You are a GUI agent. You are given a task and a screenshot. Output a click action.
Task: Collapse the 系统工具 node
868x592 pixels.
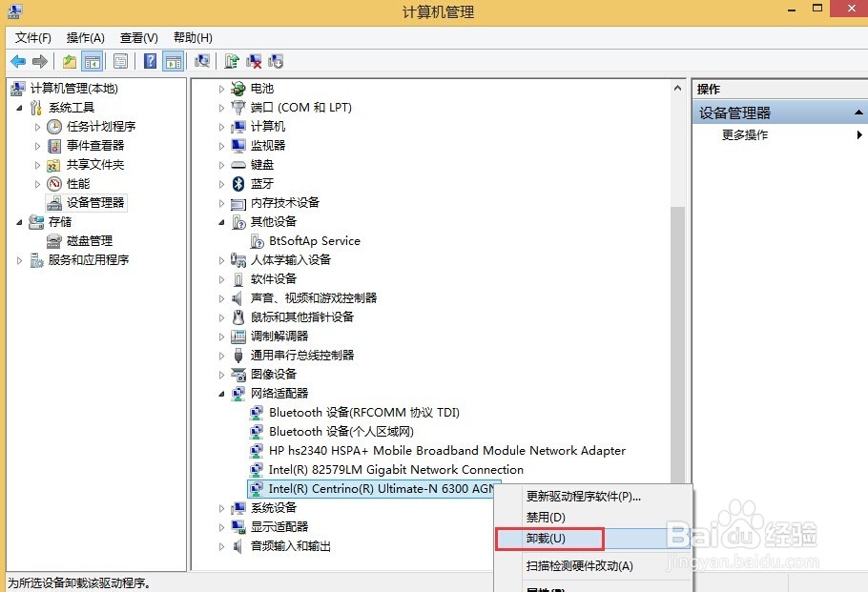(x=19, y=108)
